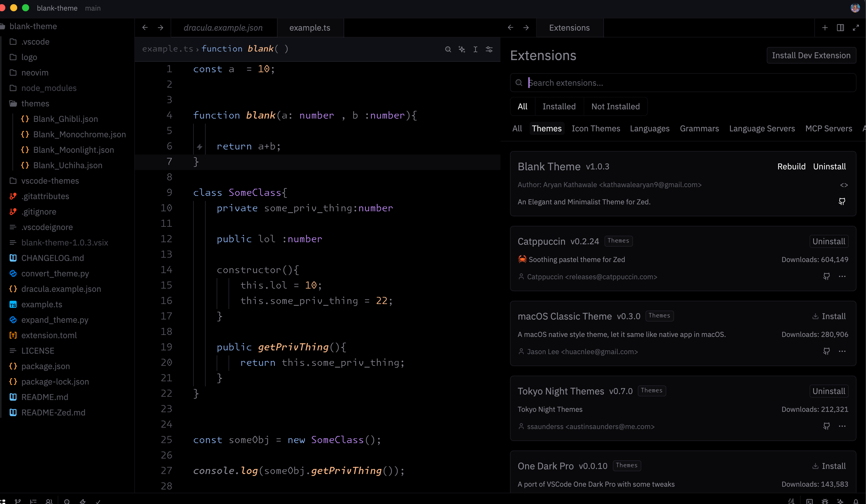Go back in the example.ts editor pane
Screen dimensions: 866x504
(x=145, y=27)
